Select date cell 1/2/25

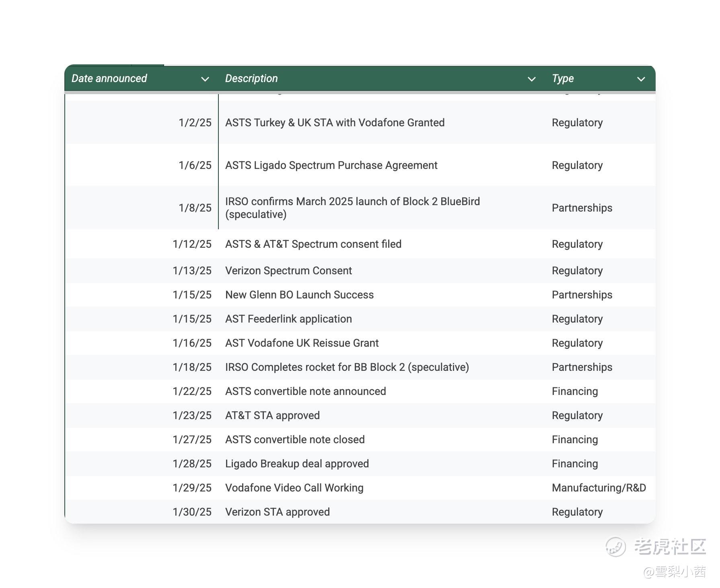pos(195,123)
